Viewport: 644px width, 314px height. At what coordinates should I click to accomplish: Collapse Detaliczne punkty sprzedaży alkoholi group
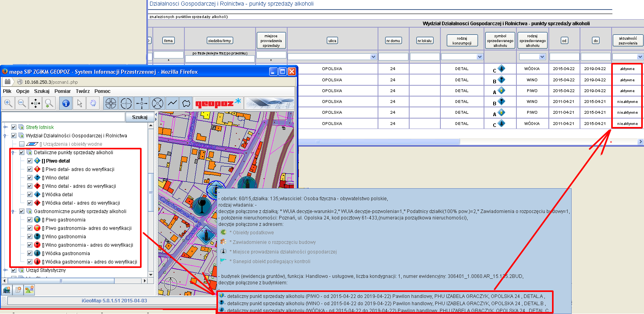point(14,152)
